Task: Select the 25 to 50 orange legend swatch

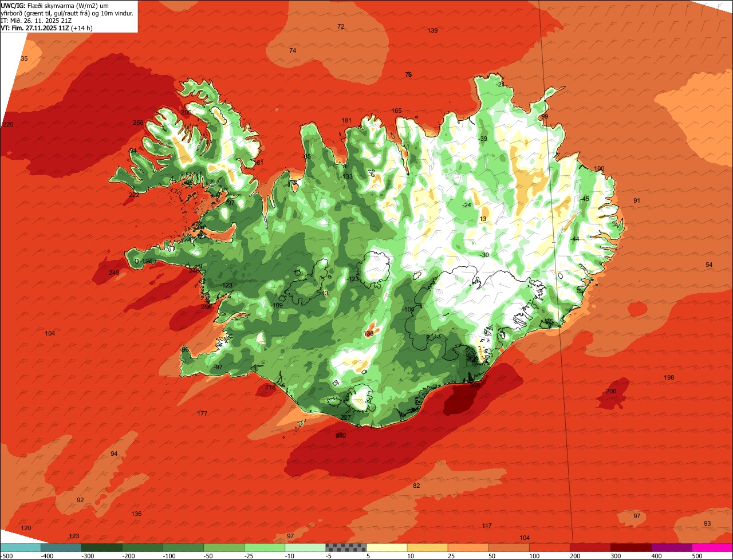Action: [x=468, y=547]
